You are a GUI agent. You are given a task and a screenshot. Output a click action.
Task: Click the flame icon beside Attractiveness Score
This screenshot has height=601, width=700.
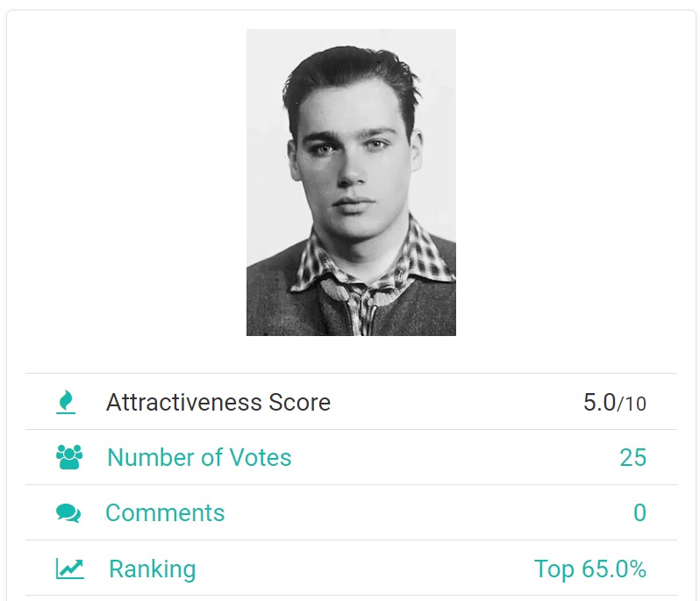65,402
